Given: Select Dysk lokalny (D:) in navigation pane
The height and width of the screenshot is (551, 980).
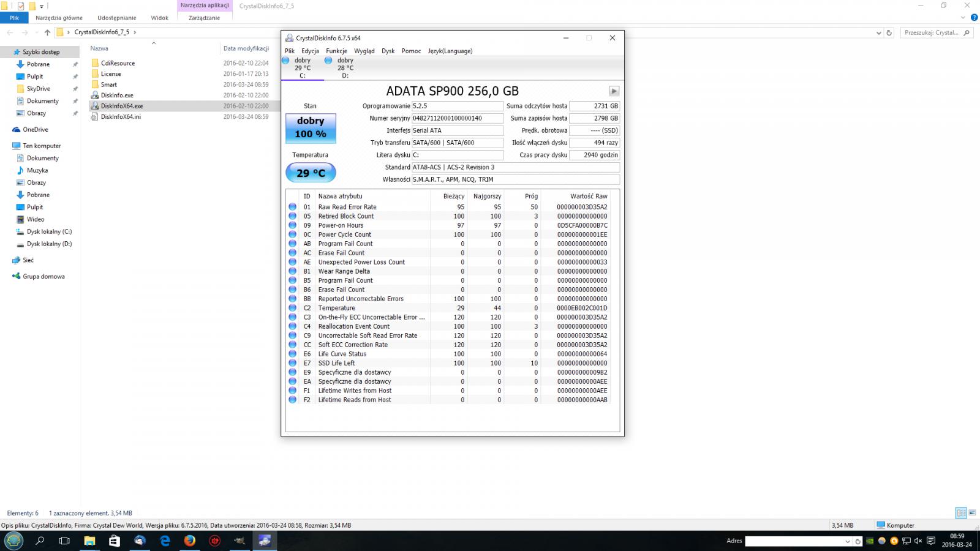Looking at the screenshot, I should click(49, 244).
